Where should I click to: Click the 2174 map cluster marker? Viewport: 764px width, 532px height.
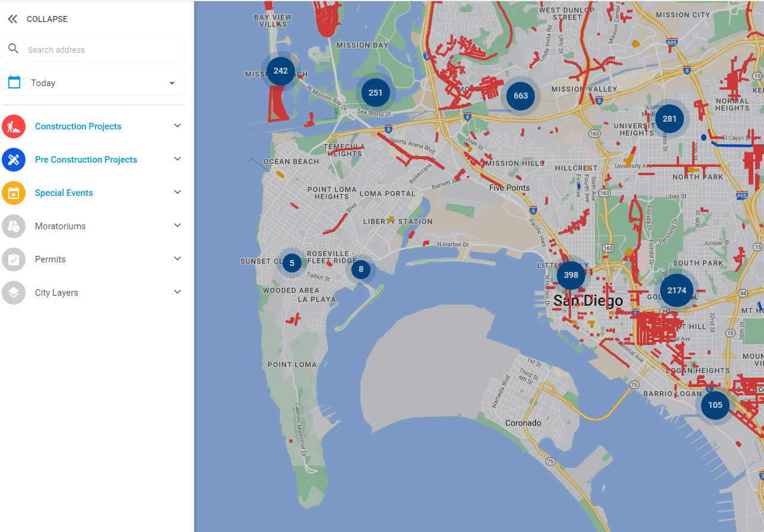point(676,290)
